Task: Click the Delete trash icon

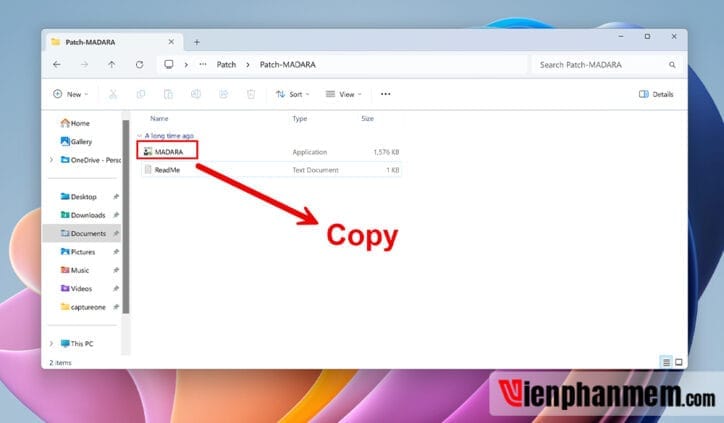Action: (x=251, y=94)
